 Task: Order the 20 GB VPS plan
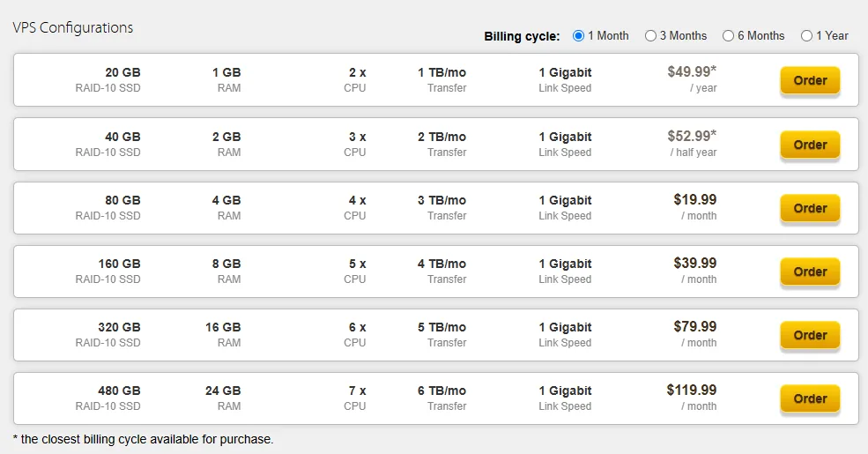coord(810,81)
